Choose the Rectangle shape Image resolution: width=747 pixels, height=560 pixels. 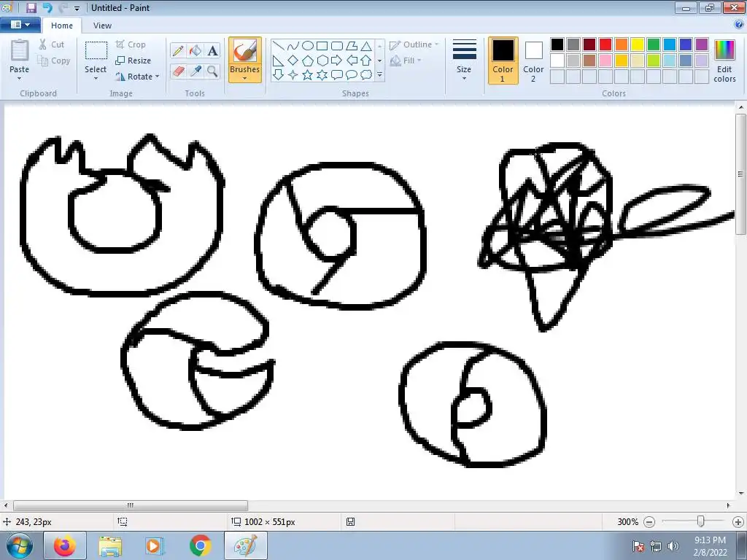click(322, 46)
